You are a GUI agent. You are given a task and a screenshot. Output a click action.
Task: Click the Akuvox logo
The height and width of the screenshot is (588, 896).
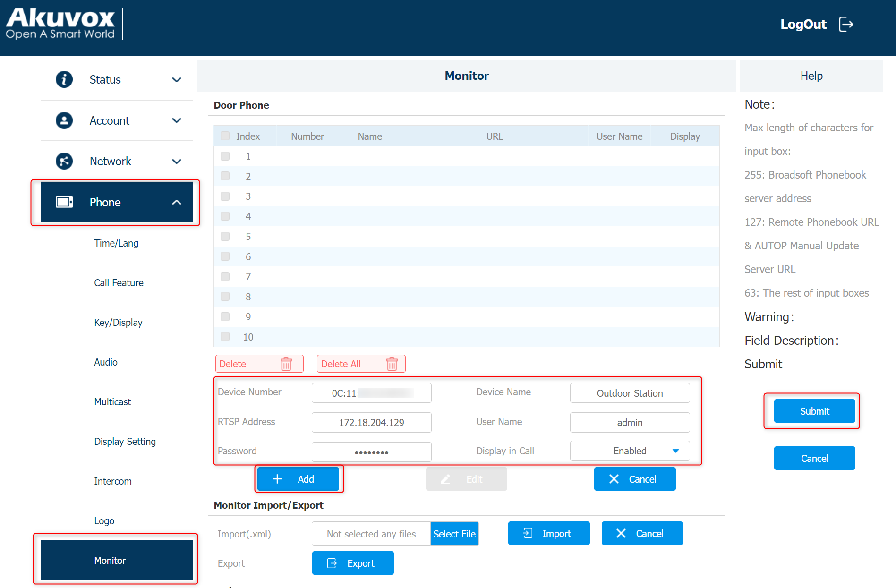(x=60, y=24)
